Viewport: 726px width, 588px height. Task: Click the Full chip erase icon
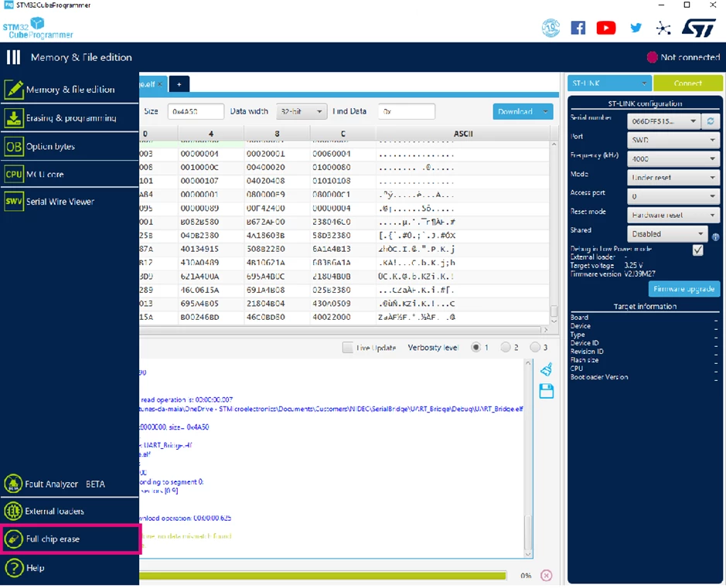pos(13,539)
